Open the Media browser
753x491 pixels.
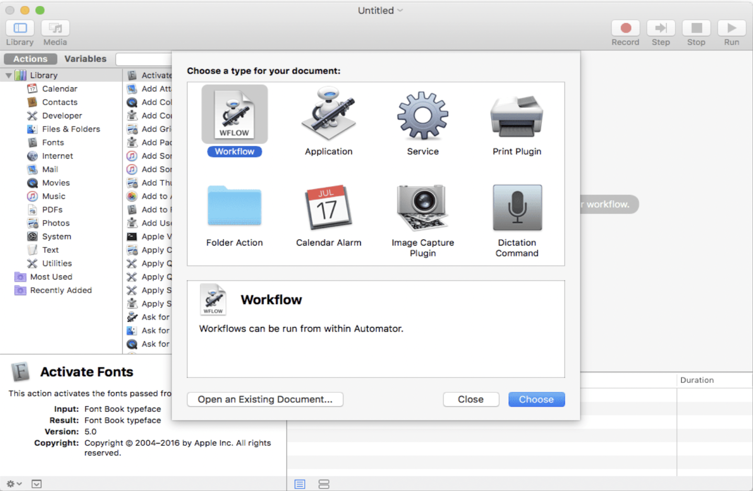coord(55,28)
